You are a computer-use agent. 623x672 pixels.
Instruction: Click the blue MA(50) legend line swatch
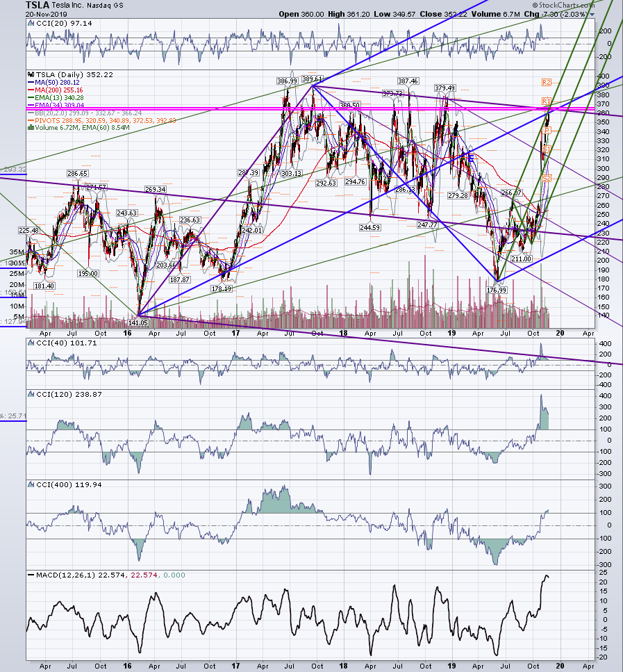coord(31,82)
